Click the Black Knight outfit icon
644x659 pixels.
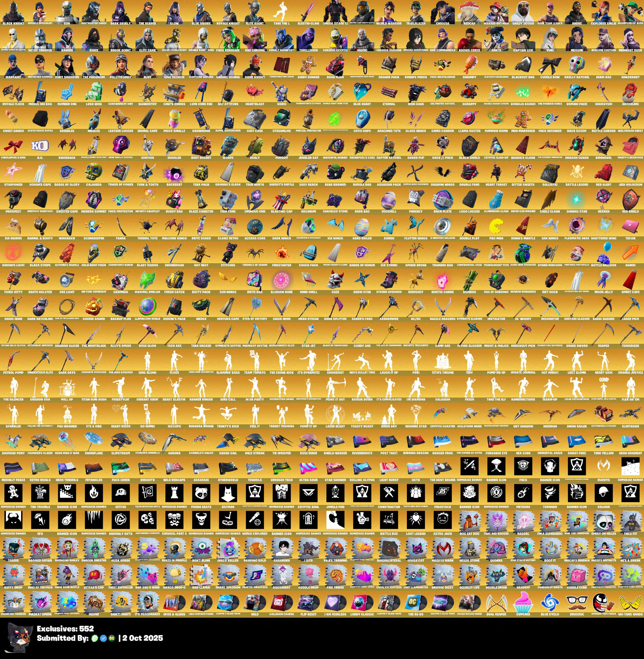(13, 12)
